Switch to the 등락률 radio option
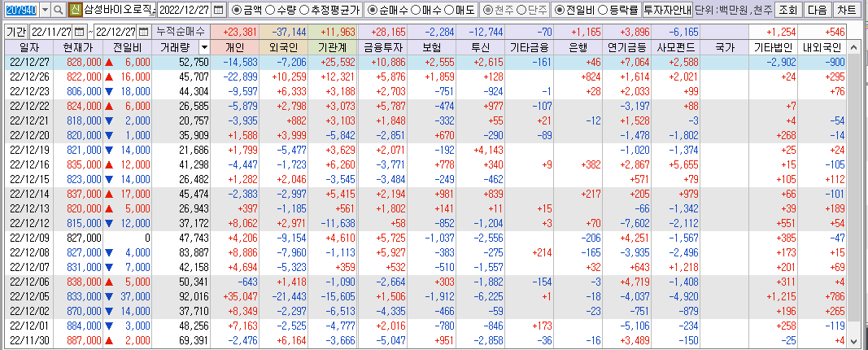868x350 pixels. [604, 10]
